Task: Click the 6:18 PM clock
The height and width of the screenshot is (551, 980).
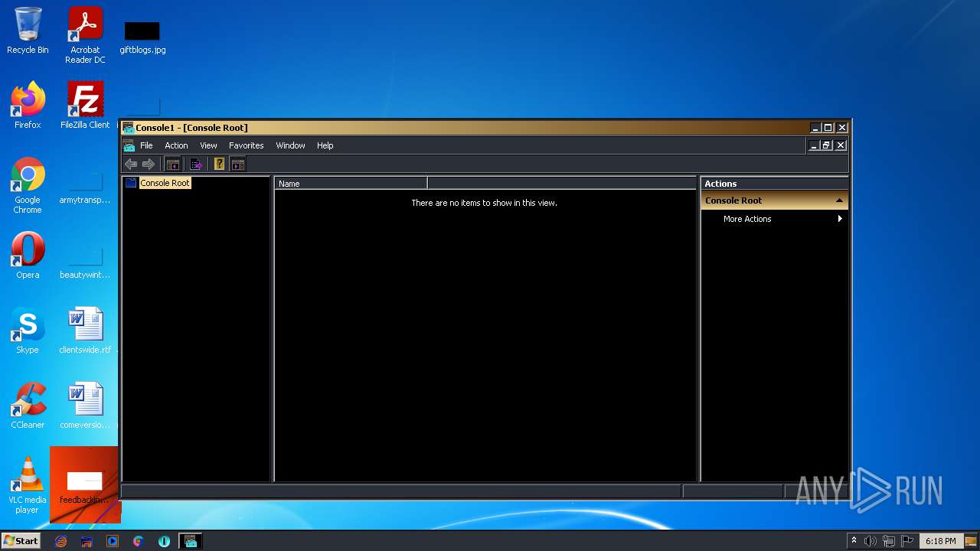Action: [x=940, y=541]
